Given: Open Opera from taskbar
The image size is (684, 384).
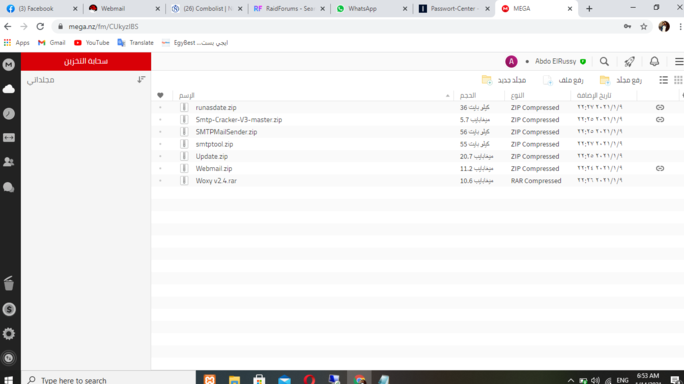Looking at the screenshot, I should click(309, 379).
